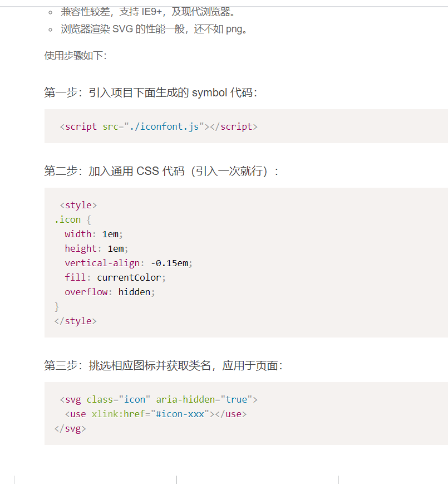Click the 'width: 1em;' CSS line
448x484 pixels.
coord(93,234)
